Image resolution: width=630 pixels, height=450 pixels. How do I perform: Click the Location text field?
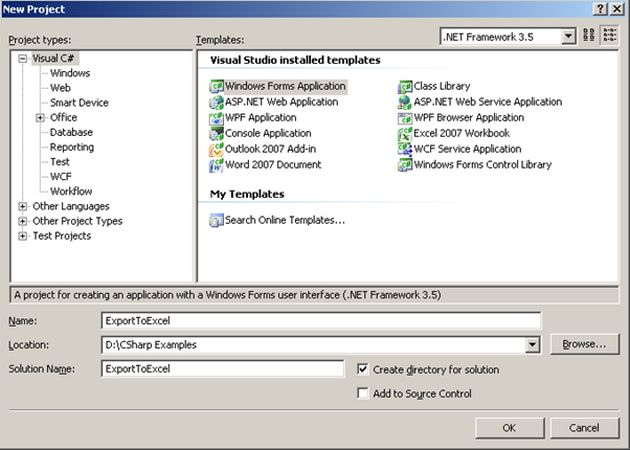click(x=313, y=345)
